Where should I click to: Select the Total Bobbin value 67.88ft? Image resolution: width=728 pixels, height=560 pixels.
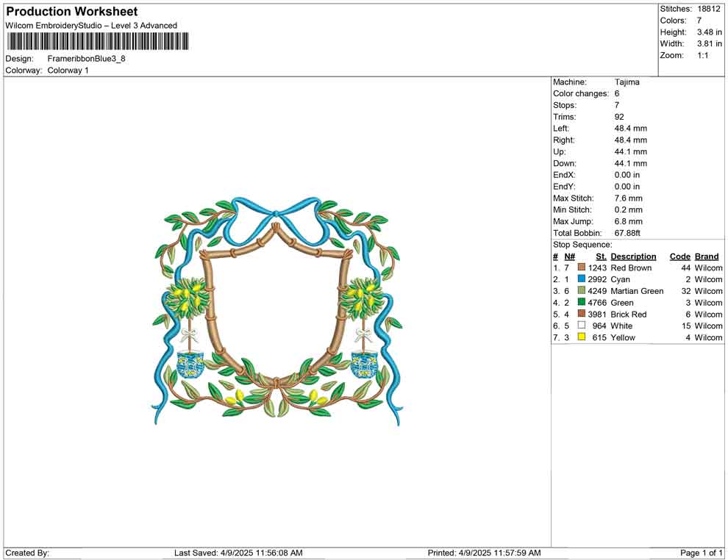pos(627,233)
